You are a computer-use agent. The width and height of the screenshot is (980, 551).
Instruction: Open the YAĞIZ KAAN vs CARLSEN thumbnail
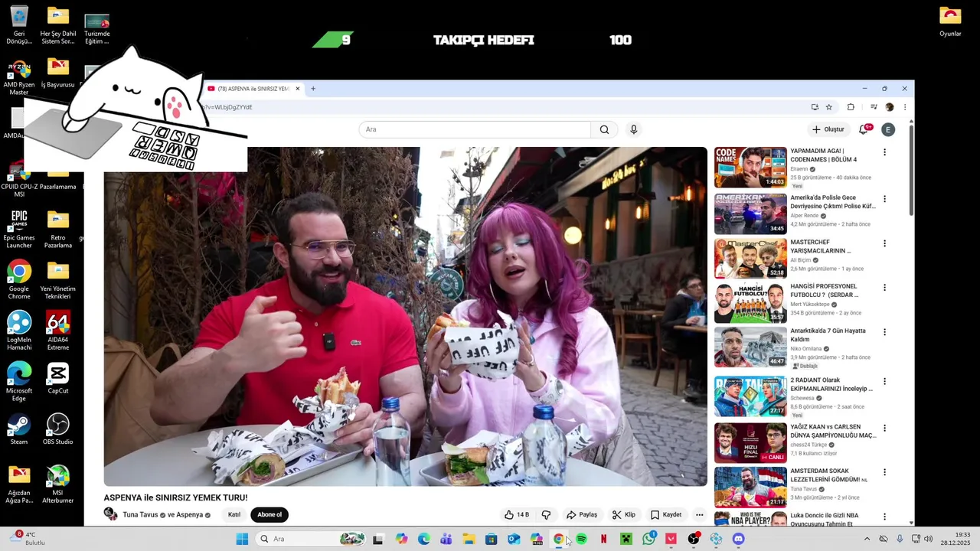[750, 442]
